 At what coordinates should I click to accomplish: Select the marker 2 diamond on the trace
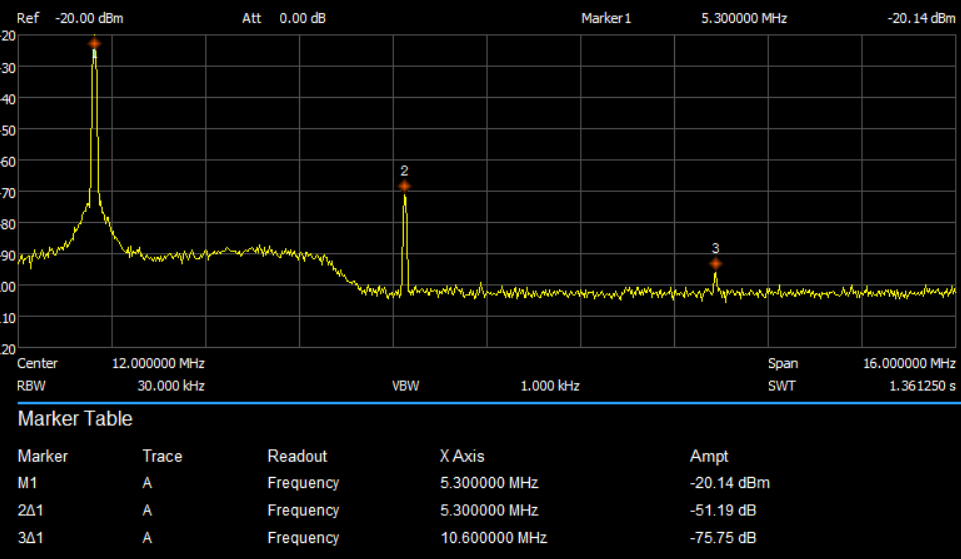click(x=404, y=186)
